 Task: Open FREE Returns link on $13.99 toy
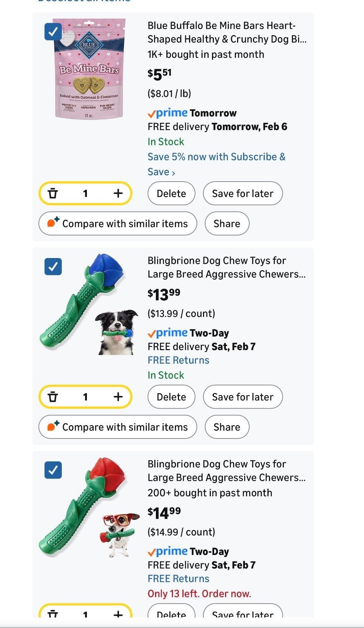[178, 360]
